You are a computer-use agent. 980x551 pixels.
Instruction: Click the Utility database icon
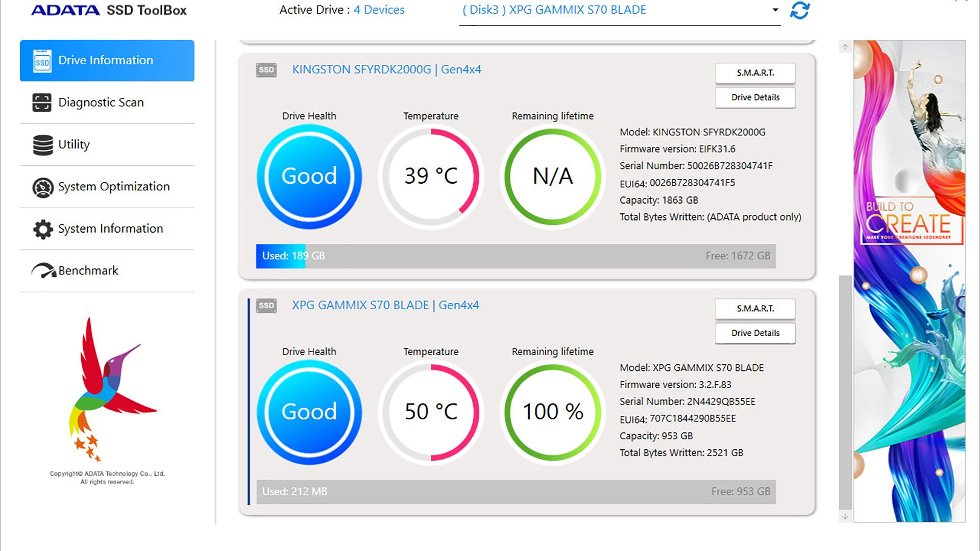43,145
